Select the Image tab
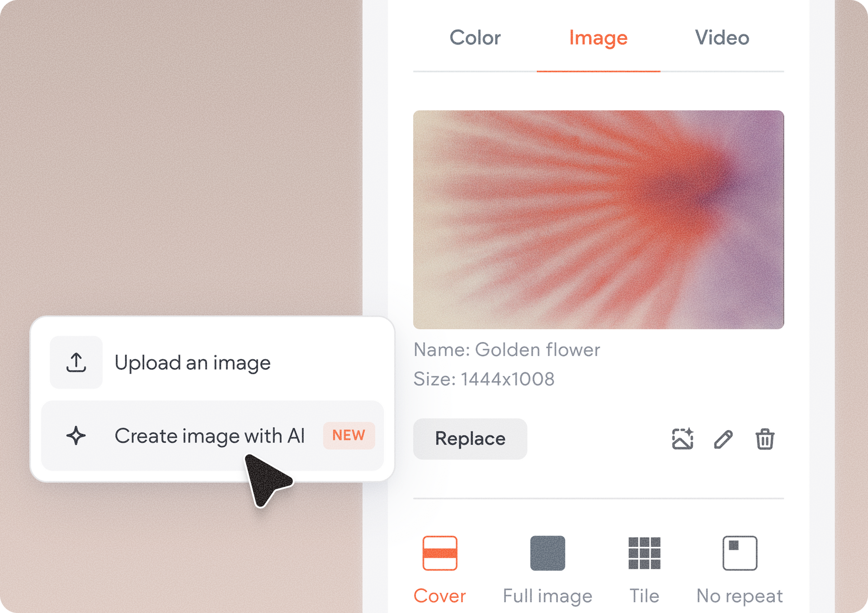This screenshot has height=613, width=868. 598,38
